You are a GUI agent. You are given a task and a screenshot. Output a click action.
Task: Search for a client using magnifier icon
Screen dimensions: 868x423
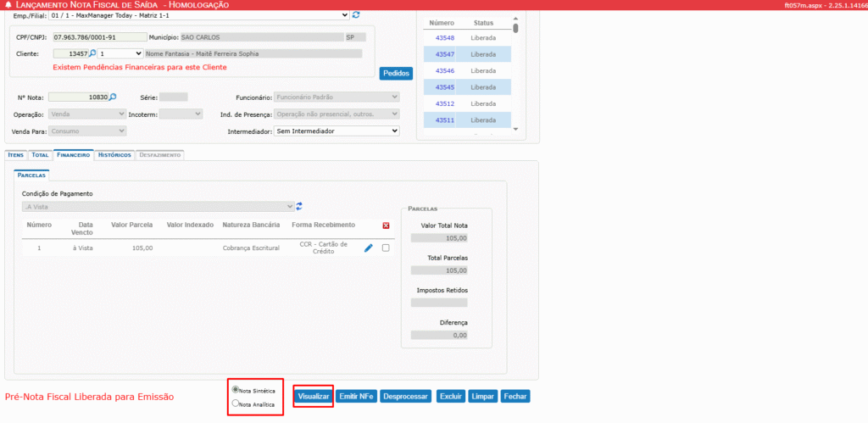[x=93, y=53]
